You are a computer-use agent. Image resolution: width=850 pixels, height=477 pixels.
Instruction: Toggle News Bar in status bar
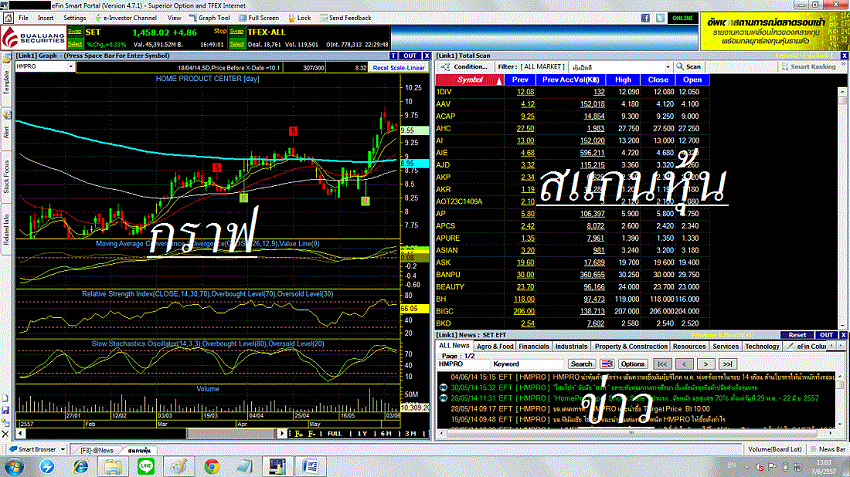[x=828, y=449]
